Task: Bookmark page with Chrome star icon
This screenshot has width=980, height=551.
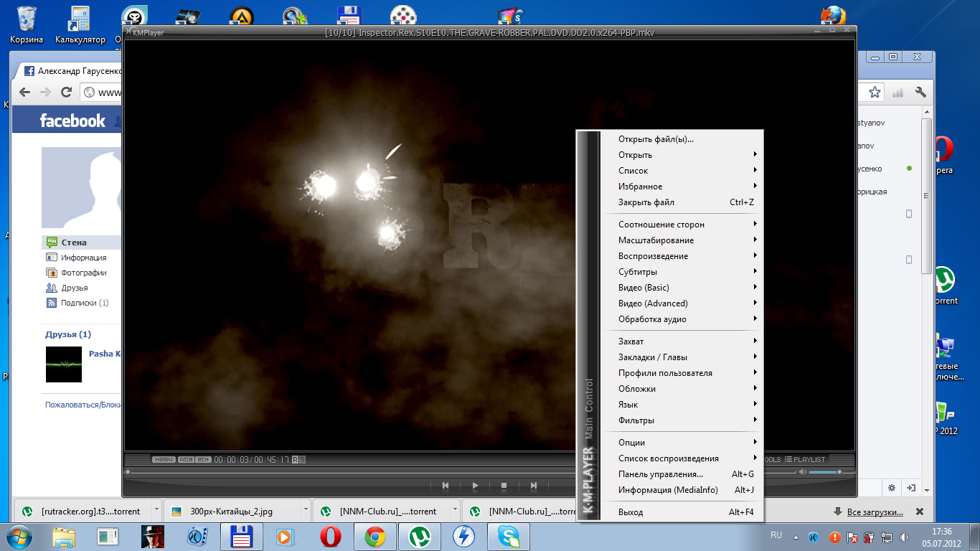Action: coord(875,92)
